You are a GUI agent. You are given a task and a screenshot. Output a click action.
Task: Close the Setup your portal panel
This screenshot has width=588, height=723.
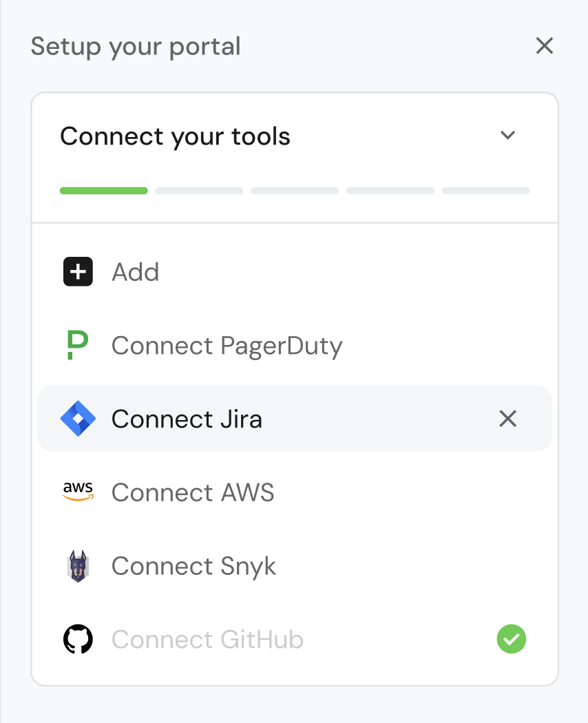point(544,46)
